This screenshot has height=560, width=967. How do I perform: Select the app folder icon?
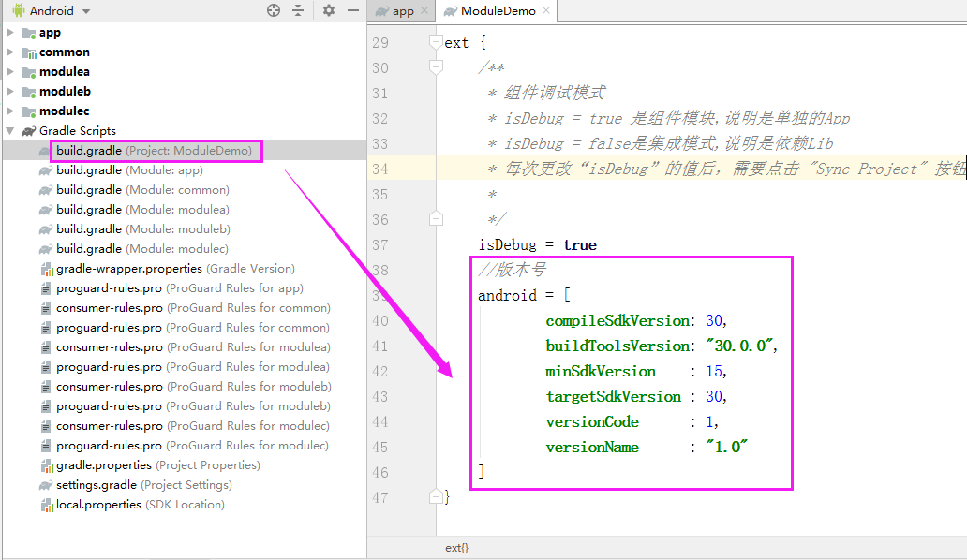[29, 33]
